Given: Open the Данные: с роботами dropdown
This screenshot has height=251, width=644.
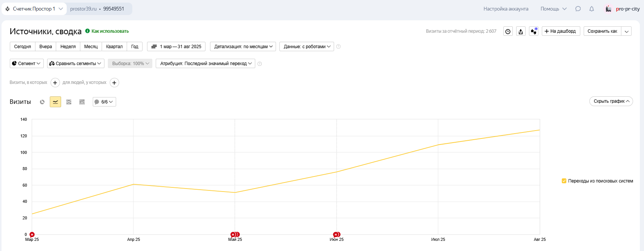Looking at the screenshot, I should (x=307, y=47).
